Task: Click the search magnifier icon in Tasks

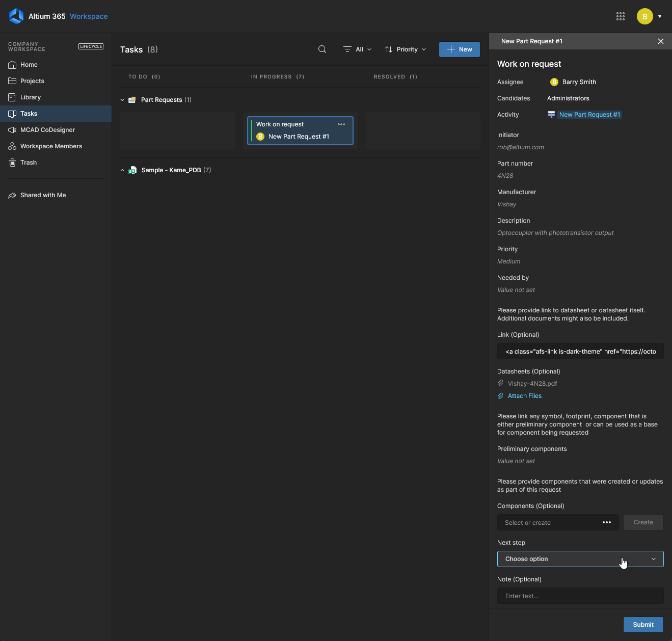Action: 322,49
